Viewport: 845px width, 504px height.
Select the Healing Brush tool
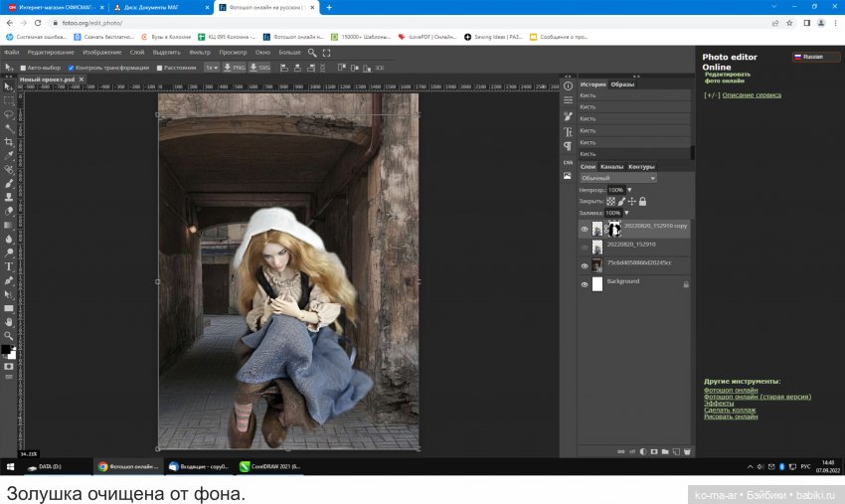click(9, 170)
